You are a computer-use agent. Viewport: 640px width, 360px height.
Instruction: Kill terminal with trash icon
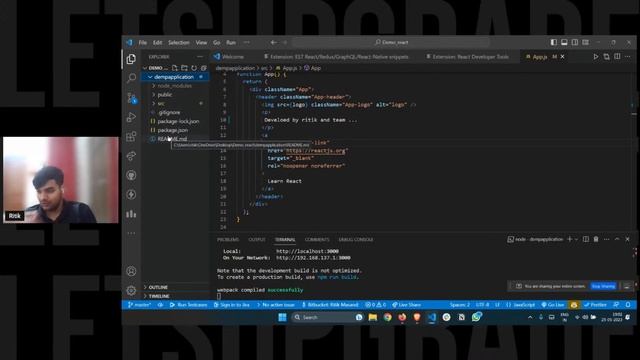(x=596, y=239)
